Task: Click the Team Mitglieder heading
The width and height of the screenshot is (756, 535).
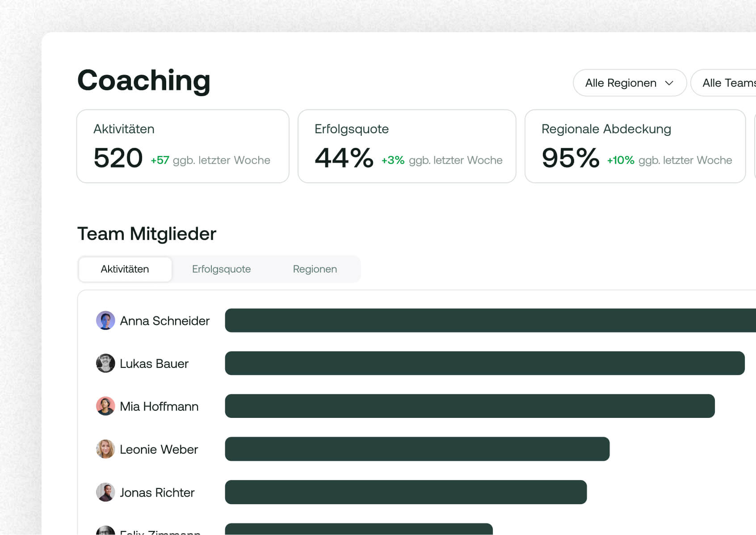Action: pyautogui.click(x=147, y=234)
